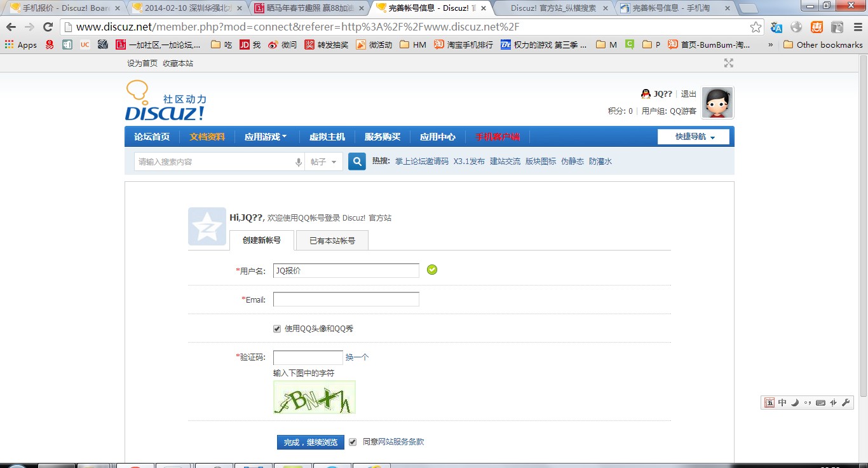Click the IME 五 wubi logo icon

click(770, 403)
